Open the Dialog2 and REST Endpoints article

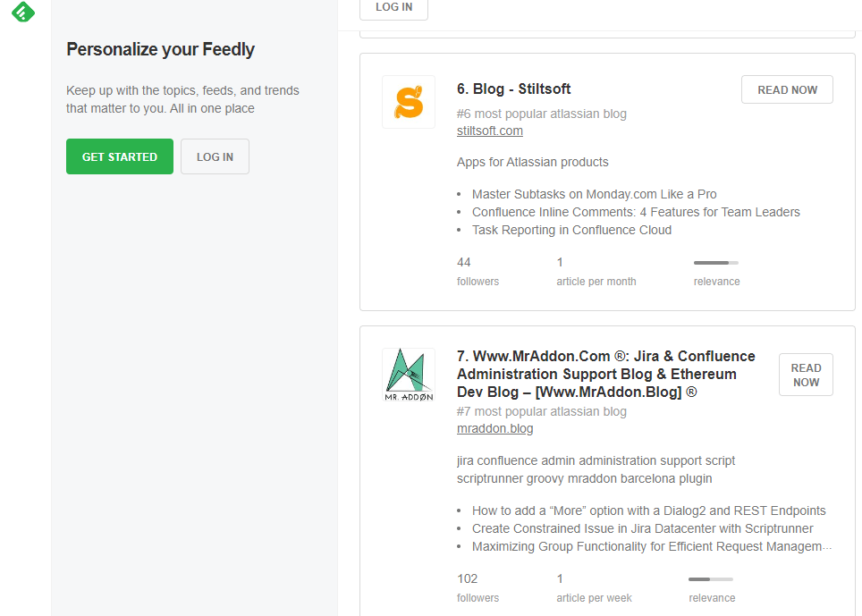point(648,511)
